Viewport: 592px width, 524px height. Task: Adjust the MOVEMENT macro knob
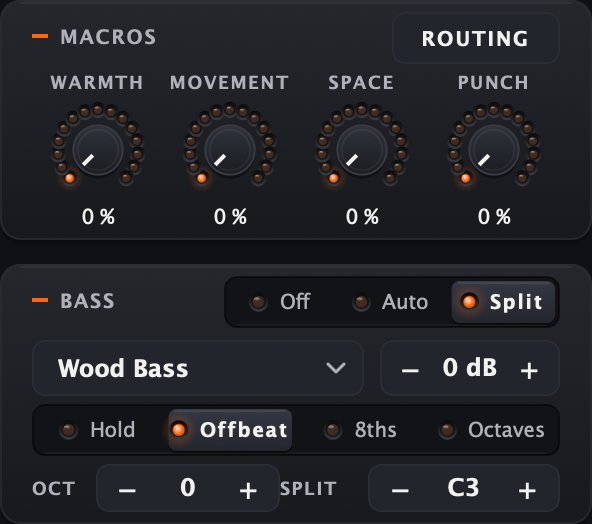pyautogui.click(x=230, y=149)
